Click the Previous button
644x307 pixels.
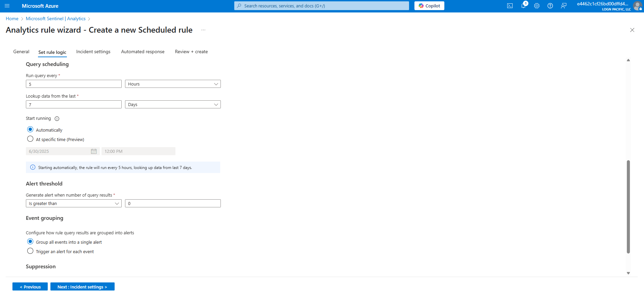[30, 287]
